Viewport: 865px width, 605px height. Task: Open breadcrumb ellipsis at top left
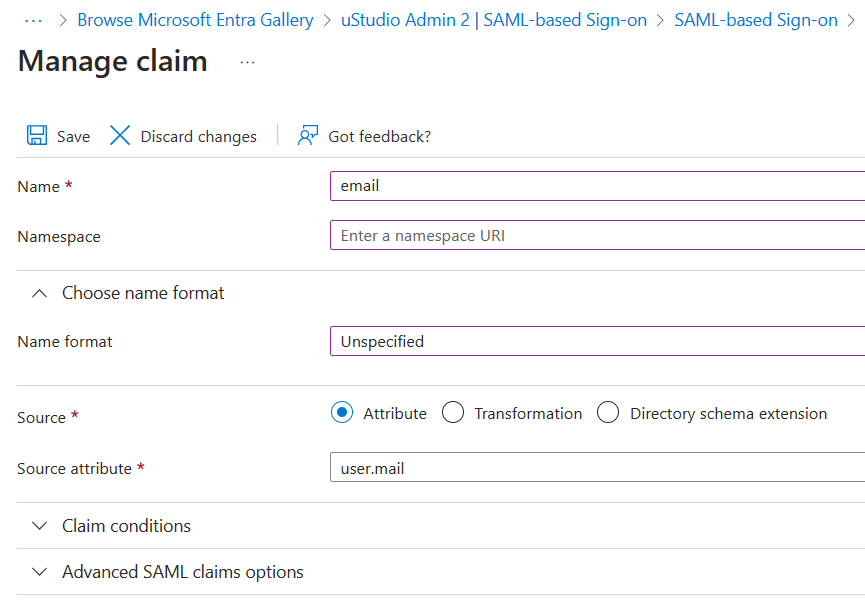32,20
